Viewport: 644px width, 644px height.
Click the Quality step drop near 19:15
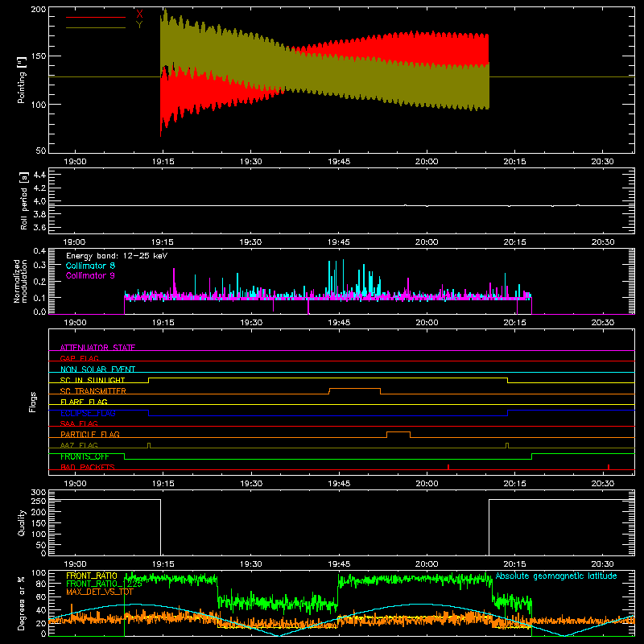(160, 527)
